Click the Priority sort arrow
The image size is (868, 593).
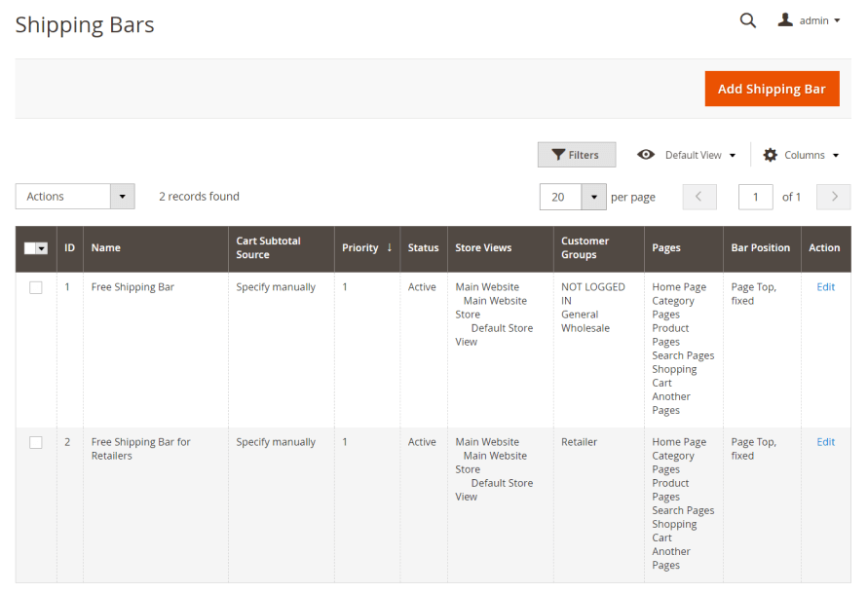[390, 247]
